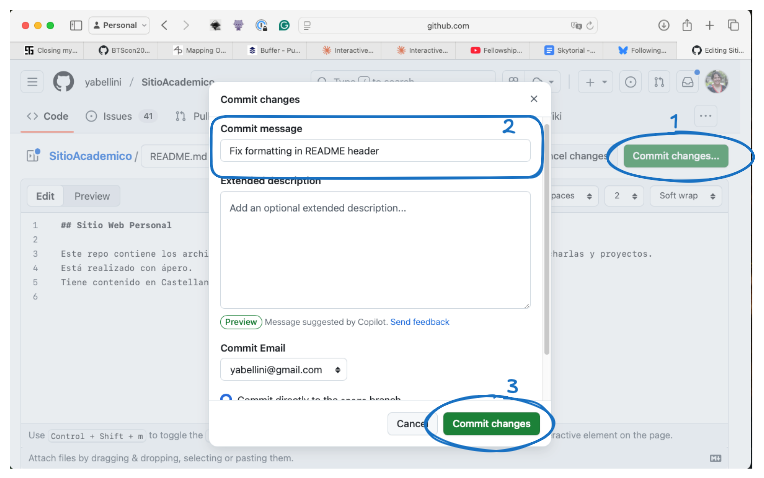
Task: Open the Commit Email dropdown
Action: [284, 370]
